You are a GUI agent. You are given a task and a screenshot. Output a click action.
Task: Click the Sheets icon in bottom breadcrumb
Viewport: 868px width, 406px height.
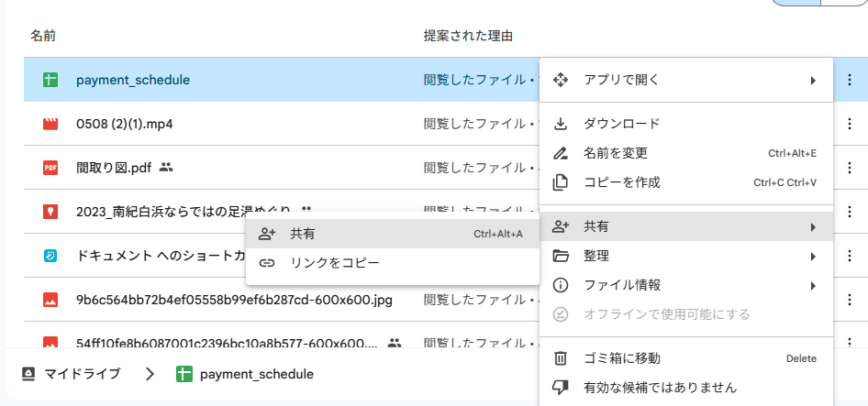point(184,374)
